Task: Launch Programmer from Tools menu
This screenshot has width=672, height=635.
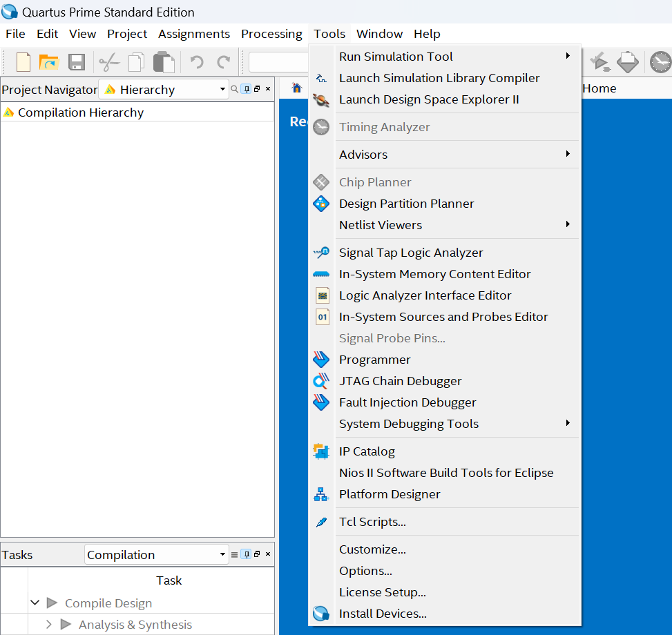Action: pyautogui.click(x=445, y=360)
